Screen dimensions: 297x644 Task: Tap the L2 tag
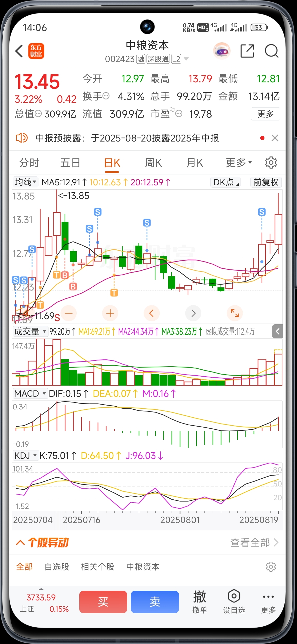[x=176, y=59]
